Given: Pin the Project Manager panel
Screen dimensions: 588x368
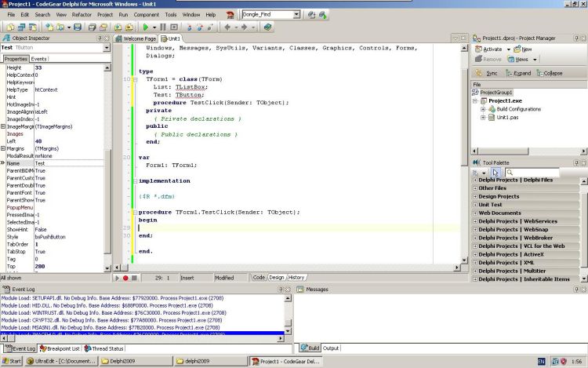Looking at the screenshot, I should coord(577,38).
